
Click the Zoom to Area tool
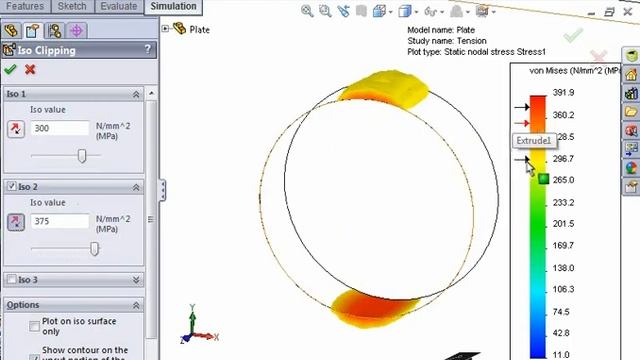click(325, 11)
